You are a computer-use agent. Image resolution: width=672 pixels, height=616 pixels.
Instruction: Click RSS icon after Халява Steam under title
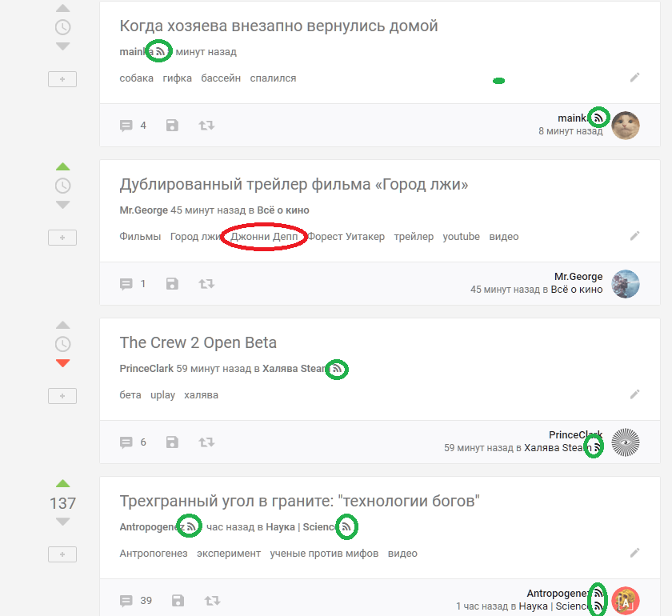coord(338,370)
